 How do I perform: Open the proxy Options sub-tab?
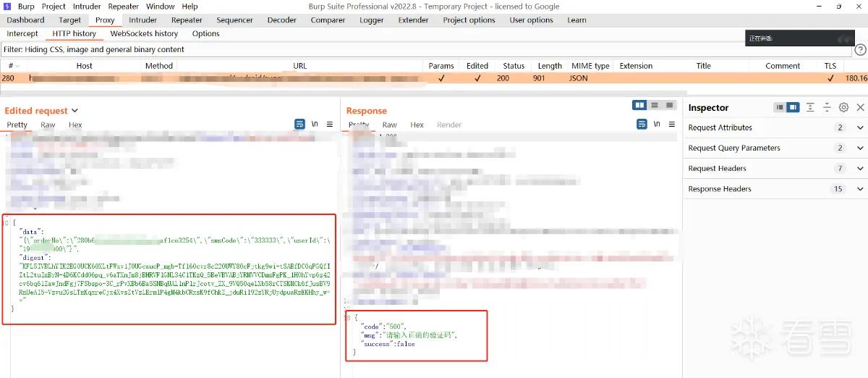(x=206, y=34)
